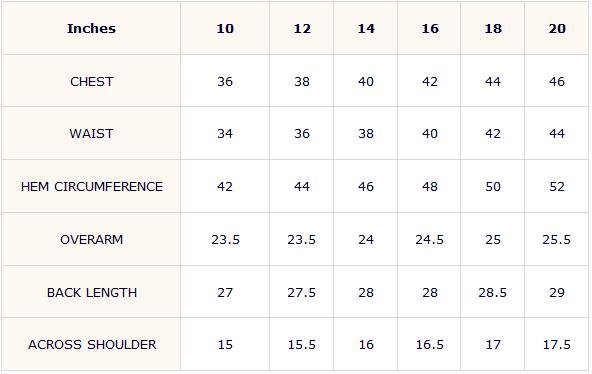Select the size 14 column header

[366, 29]
